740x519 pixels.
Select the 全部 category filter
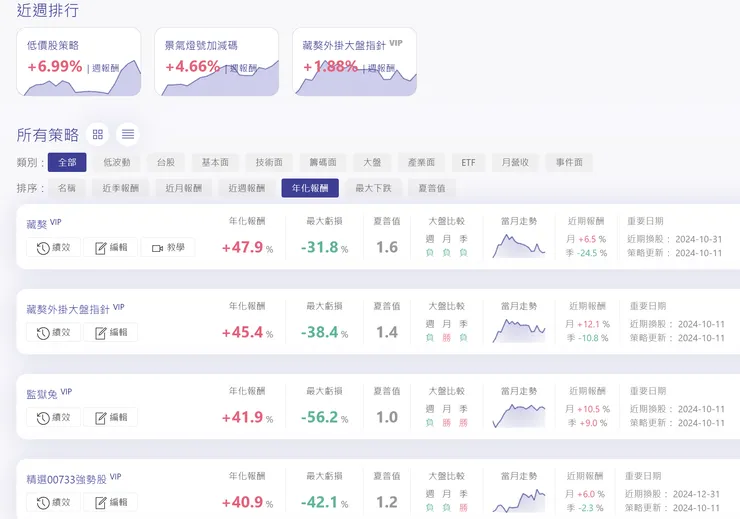coord(67,162)
